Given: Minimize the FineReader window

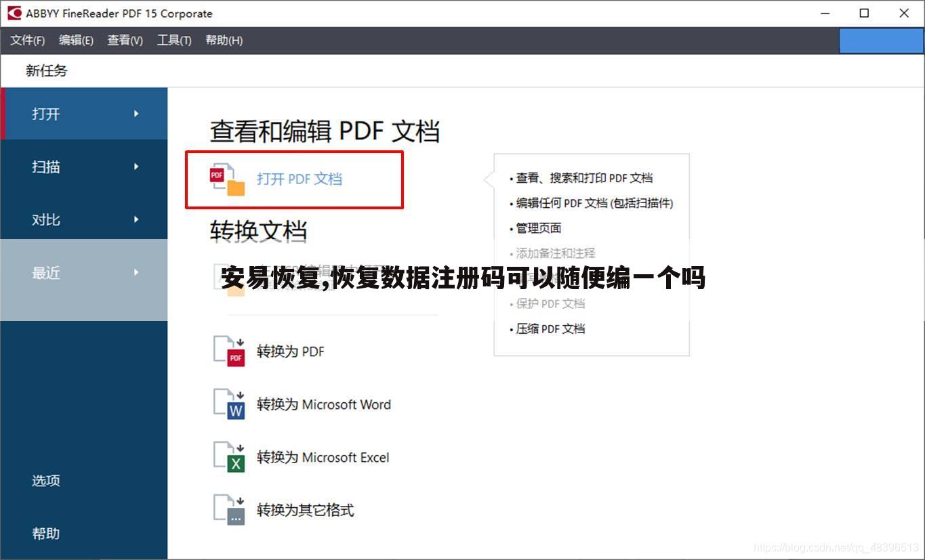Looking at the screenshot, I should click(825, 13).
